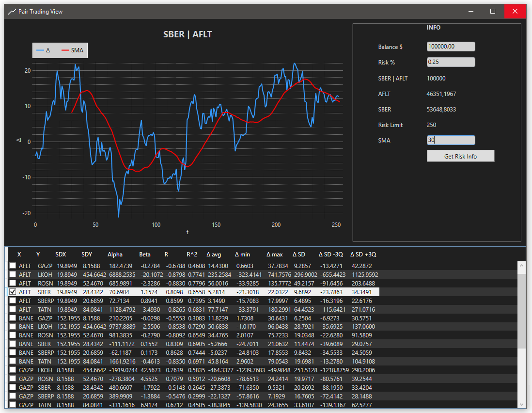
Task: Click the Δ SD +3Q column header
Action: pos(363,254)
